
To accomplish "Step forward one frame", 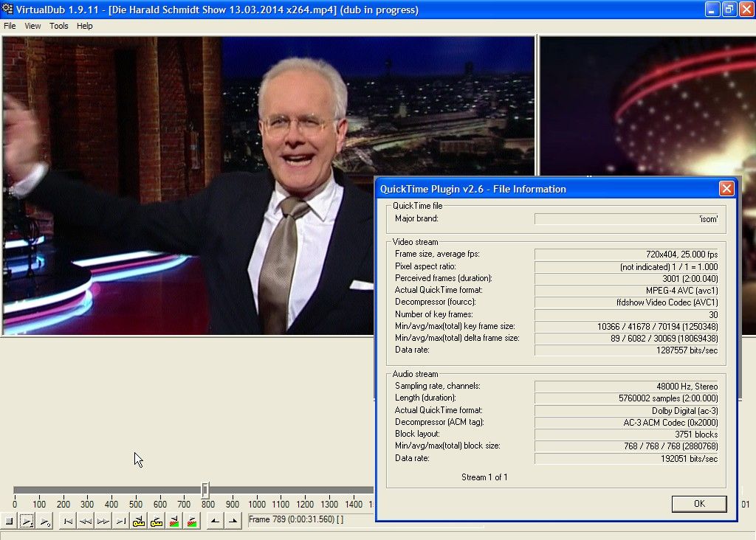I will pyautogui.click(x=103, y=521).
